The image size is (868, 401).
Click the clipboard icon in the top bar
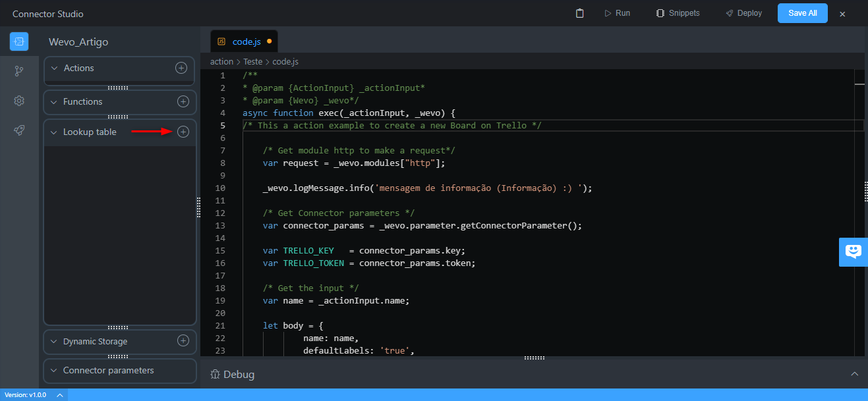point(579,13)
